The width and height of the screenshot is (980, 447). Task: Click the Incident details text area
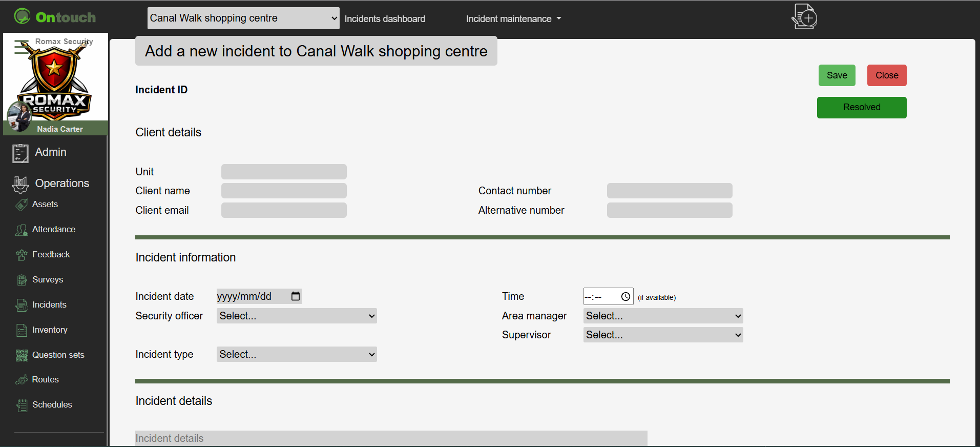click(391, 438)
